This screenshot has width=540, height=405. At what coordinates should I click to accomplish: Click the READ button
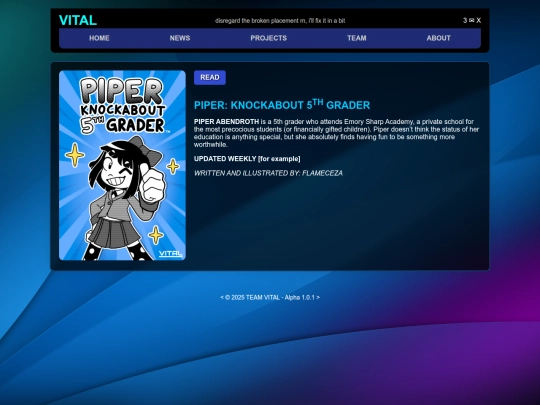tap(210, 77)
